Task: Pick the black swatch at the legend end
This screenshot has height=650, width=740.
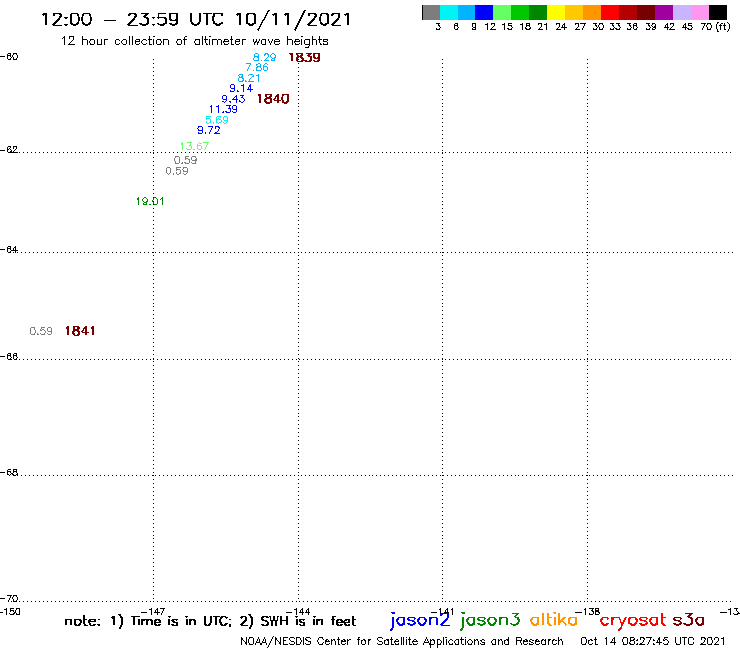Action: (x=718, y=12)
